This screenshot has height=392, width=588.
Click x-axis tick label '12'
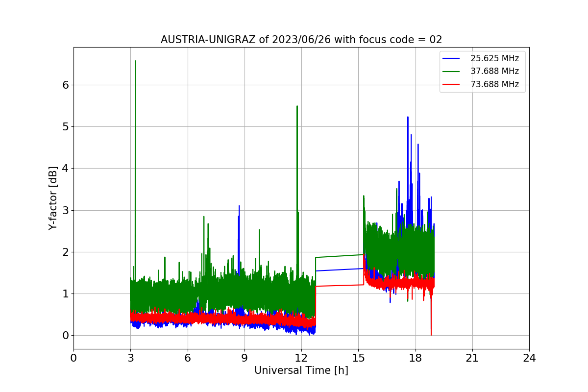(x=301, y=358)
